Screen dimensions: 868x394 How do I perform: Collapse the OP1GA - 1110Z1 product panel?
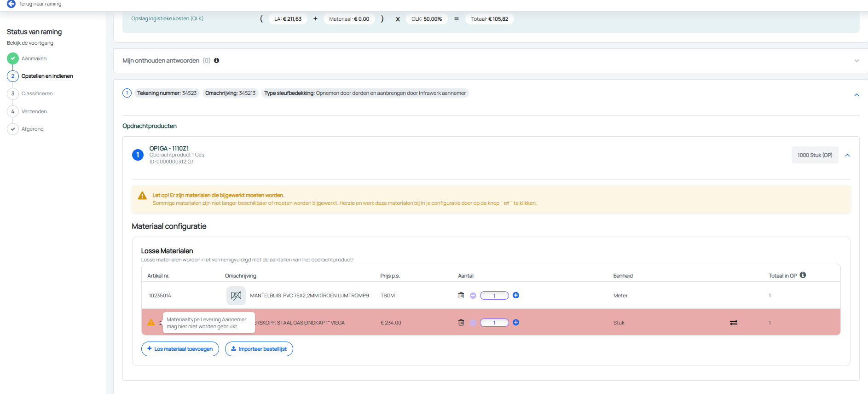(x=847, y=155)
